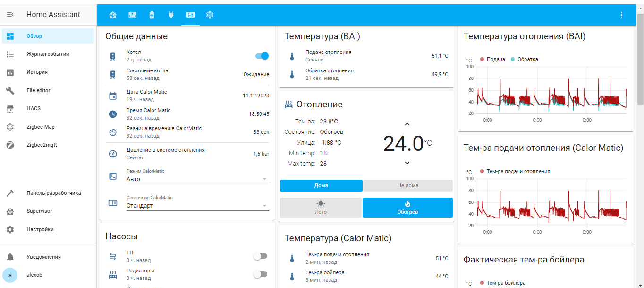Select the battery tab icon in top bar
Image resolution: width=644 pixels, height=288 pixels.
pyautogui.click(x=152, y=15)
